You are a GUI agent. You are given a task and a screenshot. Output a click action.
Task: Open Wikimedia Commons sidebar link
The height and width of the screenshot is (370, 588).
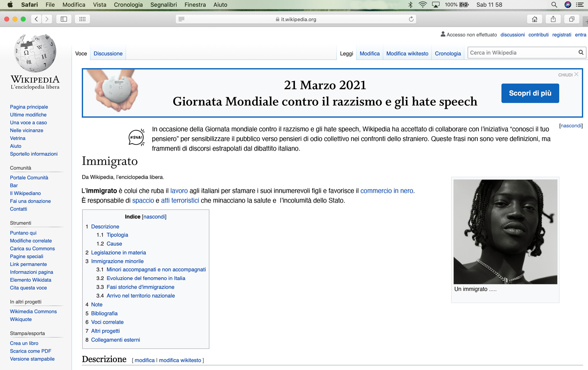point(33,312)
